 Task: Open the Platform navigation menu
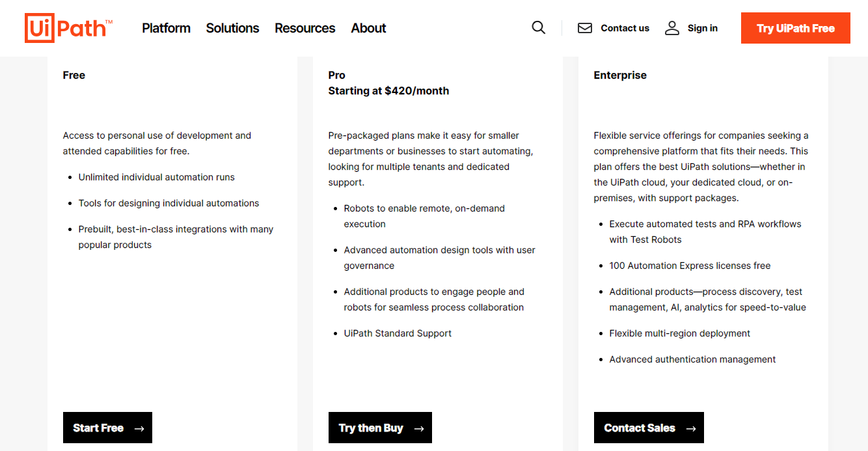pyautogui.click(x=167, y=28)
